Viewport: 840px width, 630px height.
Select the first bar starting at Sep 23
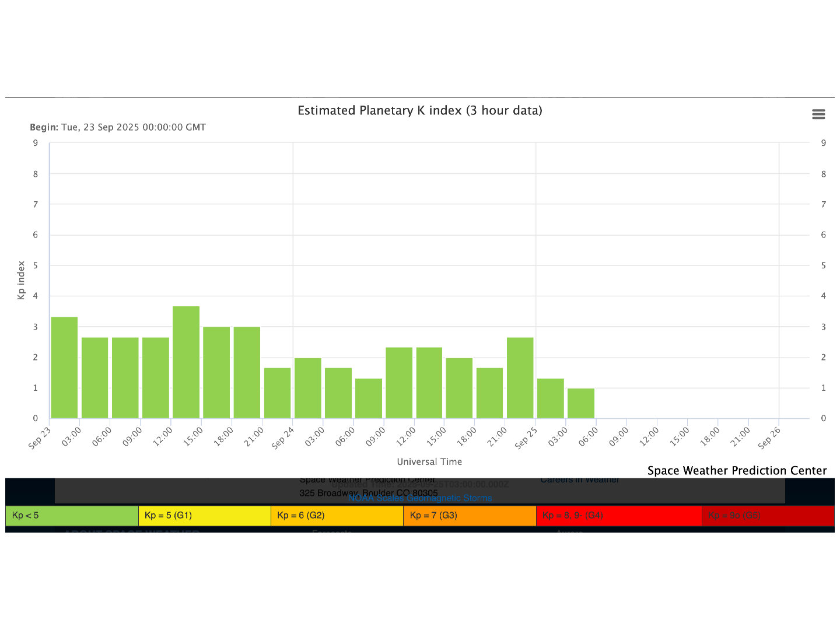coord(64,367)
